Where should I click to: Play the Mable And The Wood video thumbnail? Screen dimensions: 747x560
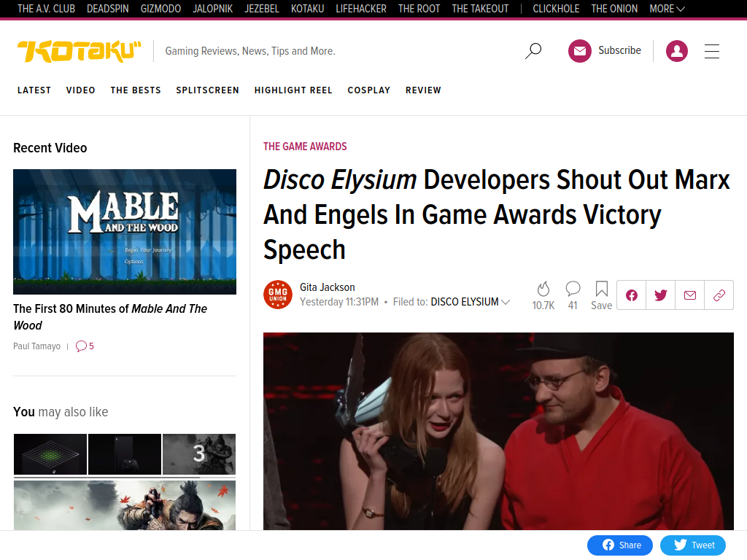tap(125, 232)
